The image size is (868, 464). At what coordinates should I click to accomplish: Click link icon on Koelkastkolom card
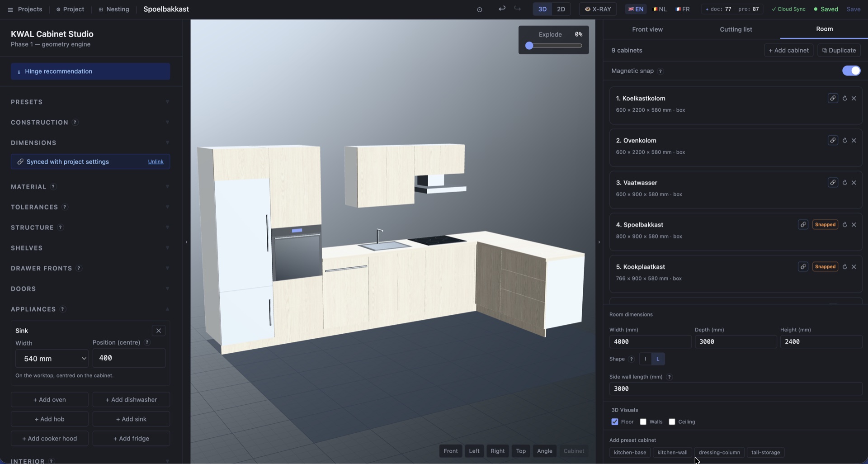tap(833, 98)
